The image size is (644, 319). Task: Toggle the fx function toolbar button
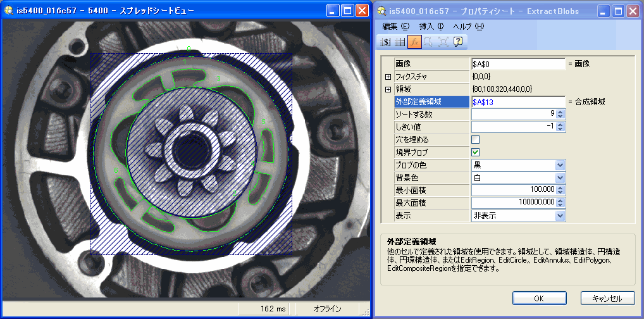tap(414, 42)
